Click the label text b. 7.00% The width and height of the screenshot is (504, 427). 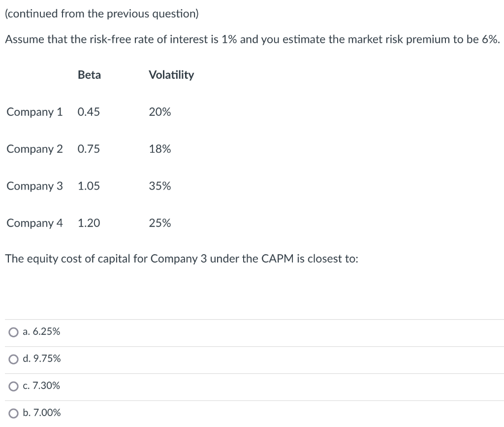(41, 413)
